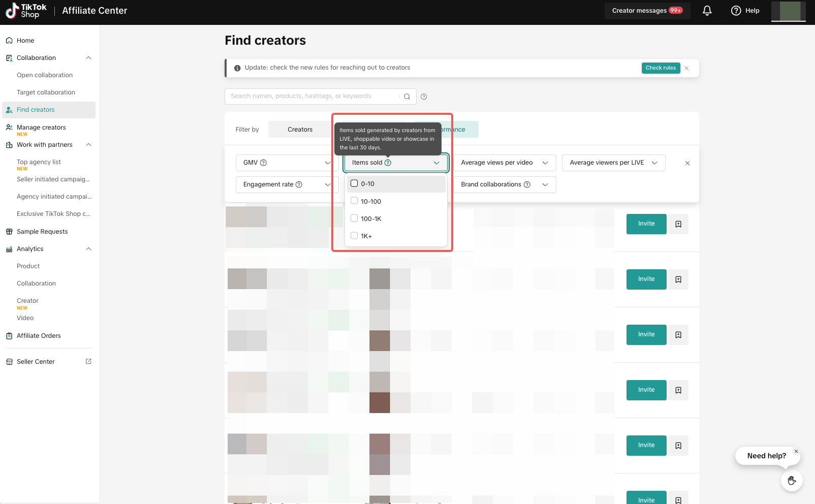The height and width of the screenshot is (504, 815).
Task: Click the search magnifier icon
Action: pos(407,97)
